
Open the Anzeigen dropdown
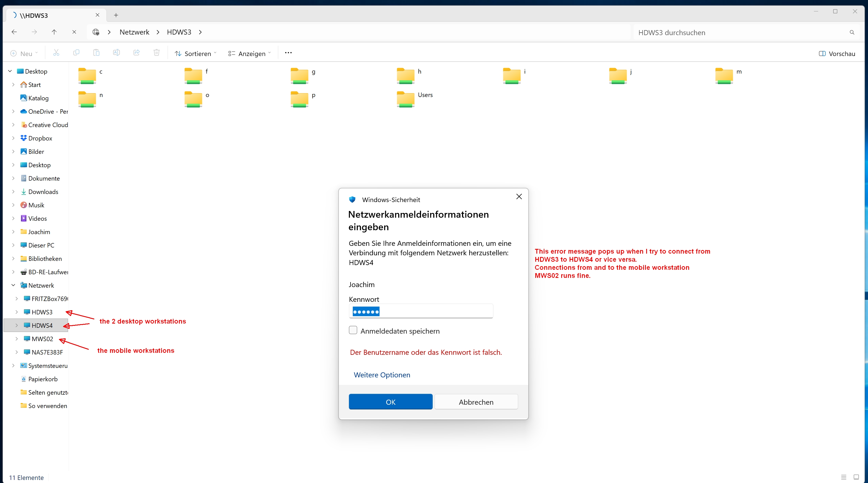tap(249, 53)
